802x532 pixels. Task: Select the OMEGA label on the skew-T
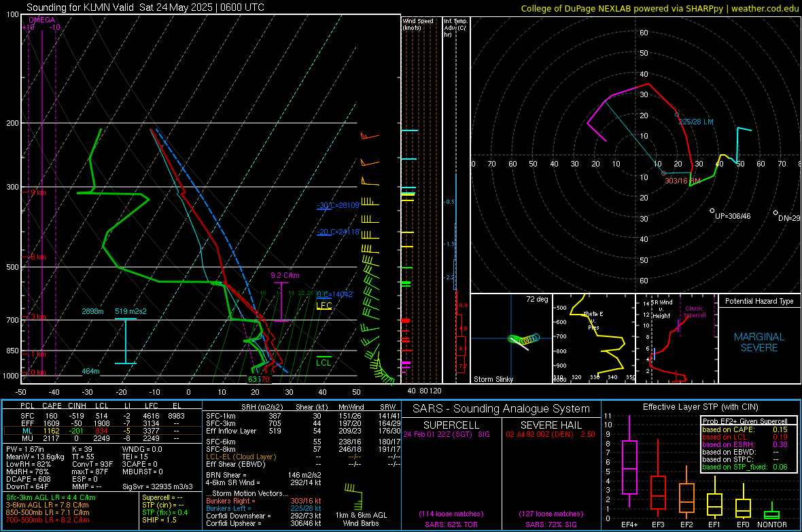[42, 20]
